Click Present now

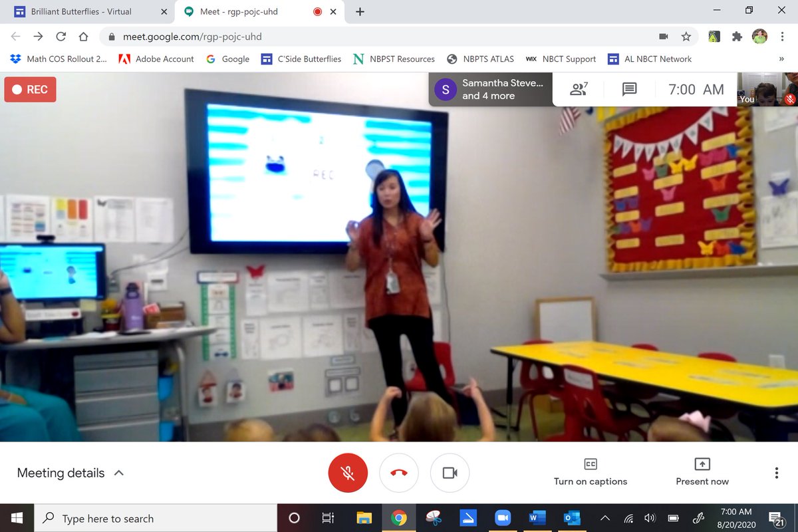tap(702, 472)
